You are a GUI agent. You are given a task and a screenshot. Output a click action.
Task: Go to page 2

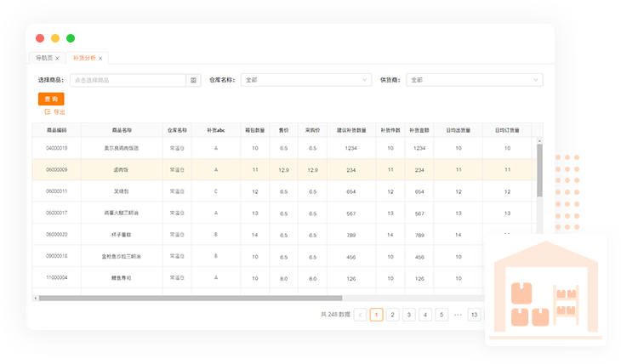tap(392, 315)
